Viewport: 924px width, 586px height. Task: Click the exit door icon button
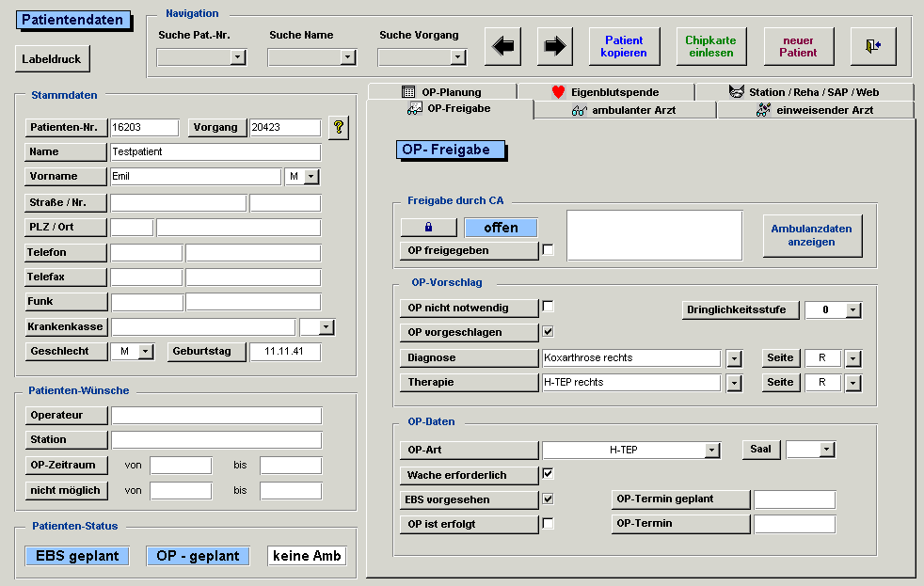pos(873,46)
